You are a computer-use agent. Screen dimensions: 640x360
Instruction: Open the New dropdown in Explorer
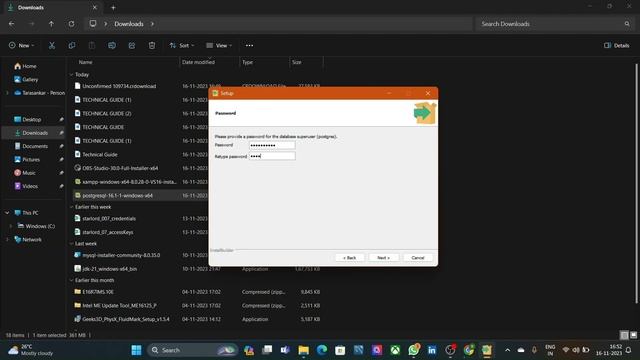tap(22, 45)
